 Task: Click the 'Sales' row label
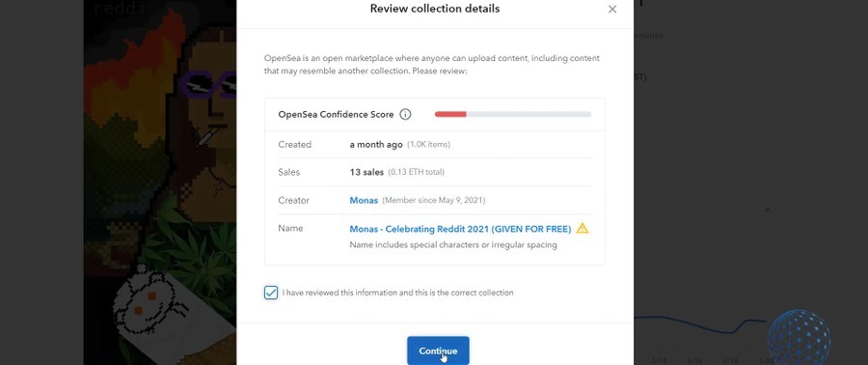pos(289,172)
